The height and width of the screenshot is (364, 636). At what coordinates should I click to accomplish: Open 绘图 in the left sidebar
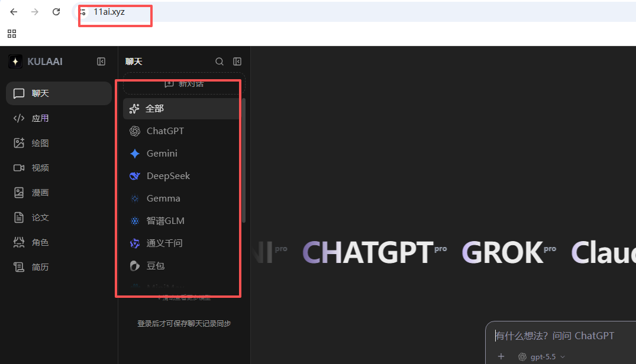pyautogui.click(x=59, y=143)
